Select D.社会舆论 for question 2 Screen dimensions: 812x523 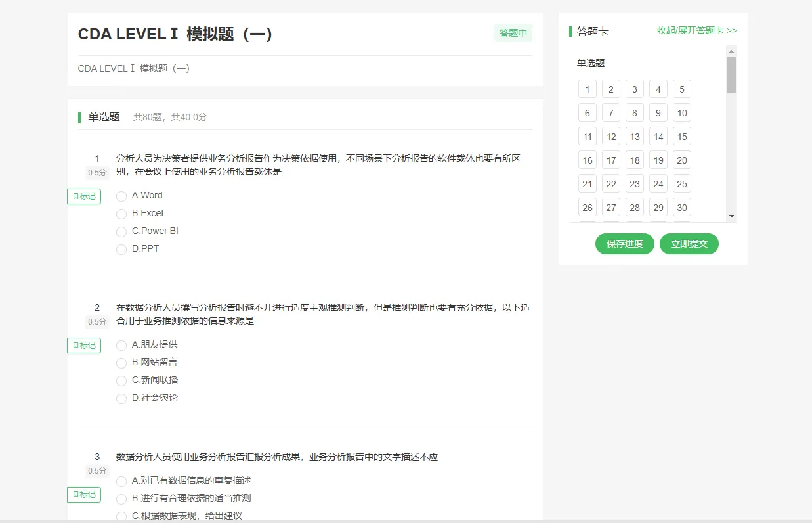coord(121,398)
